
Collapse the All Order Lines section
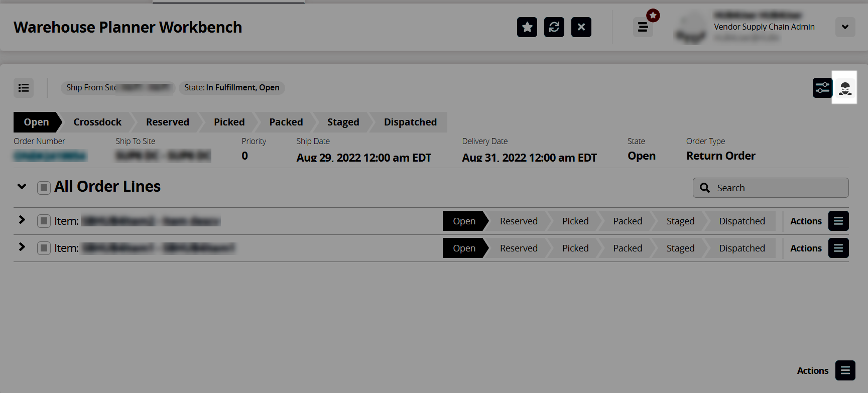point(22,187)
